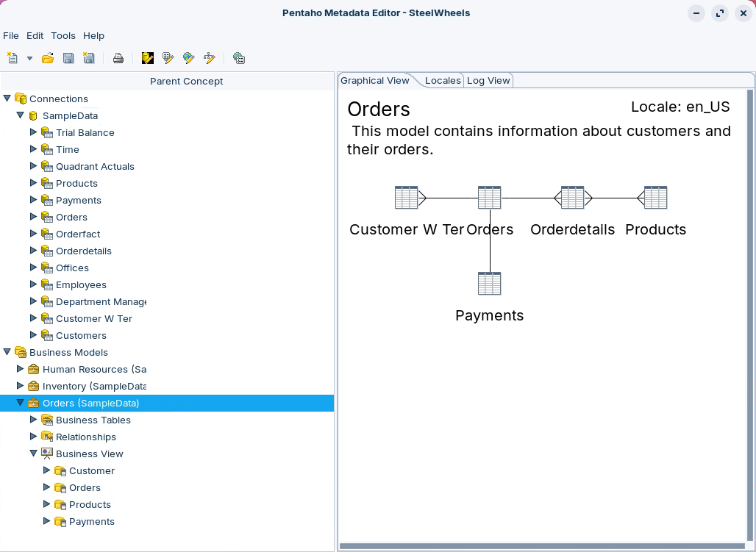Image resolution: width=756 pixels, height=552 pixels.
Task: Select Payments table icon in diagram
Action: pyautogui.click(x=489, y=284)
